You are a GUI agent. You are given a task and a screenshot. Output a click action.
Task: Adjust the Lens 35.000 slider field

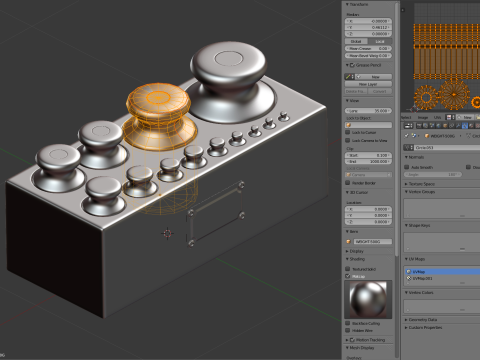click(368, 111)
